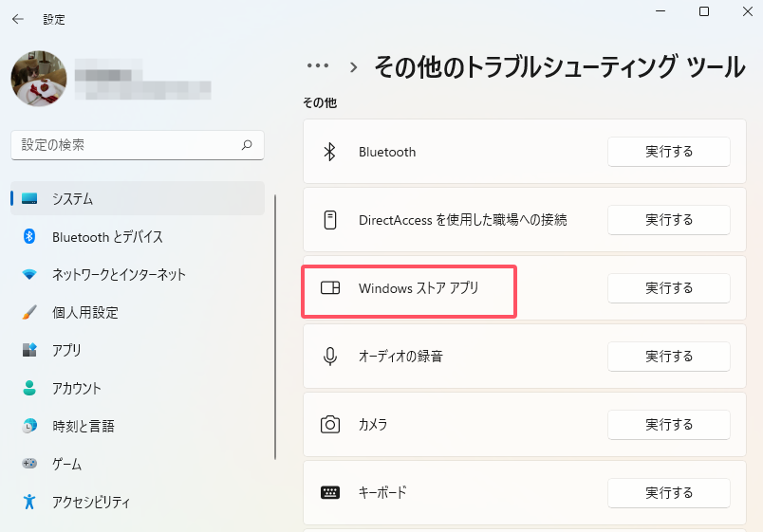Click the 時刻と言語 globe clock icon
Screen dimensions: 763x532
pos(29,426)
